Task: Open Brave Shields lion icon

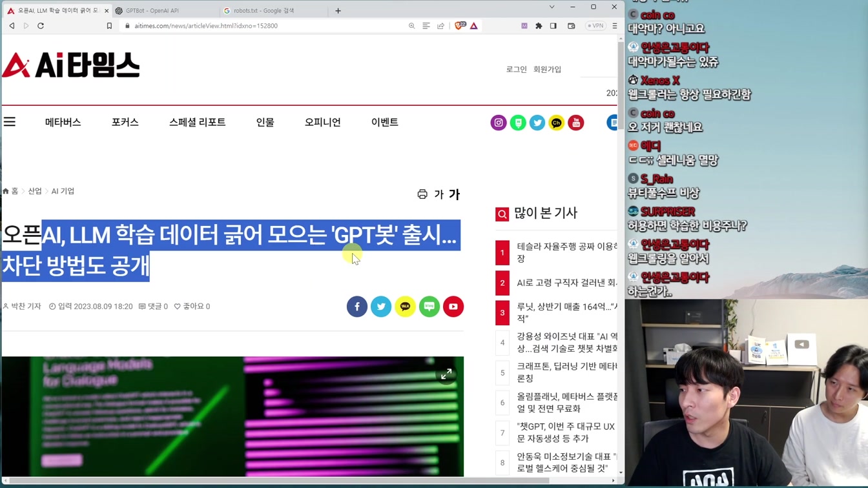Action: point(460,26)
